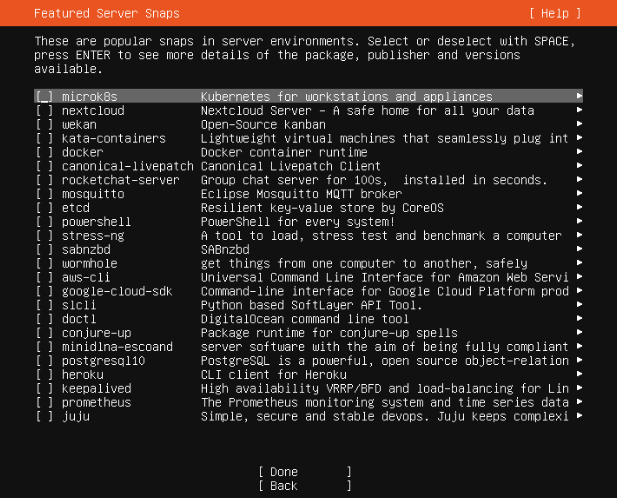Select the nextcloud snap checkbox

[x=44, y=111]
